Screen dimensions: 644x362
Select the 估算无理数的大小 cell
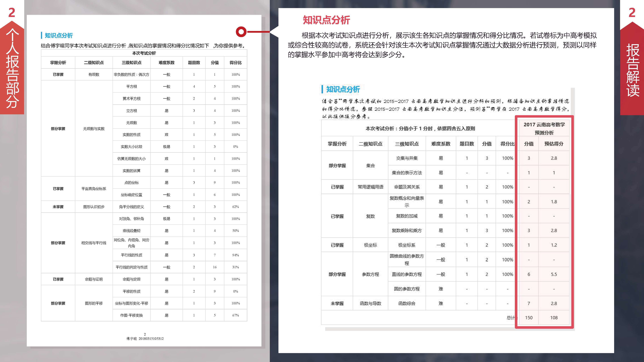pos(131,159)
